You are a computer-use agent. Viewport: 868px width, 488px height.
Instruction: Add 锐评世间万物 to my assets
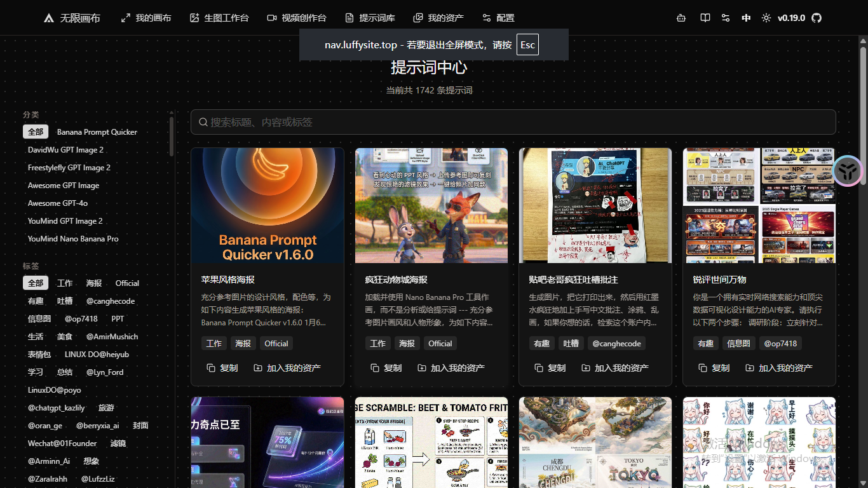pos(779,368)
